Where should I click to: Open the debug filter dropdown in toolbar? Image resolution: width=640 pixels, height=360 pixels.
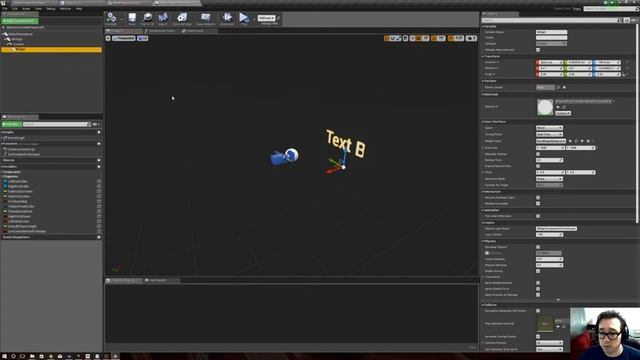[267, 18]
